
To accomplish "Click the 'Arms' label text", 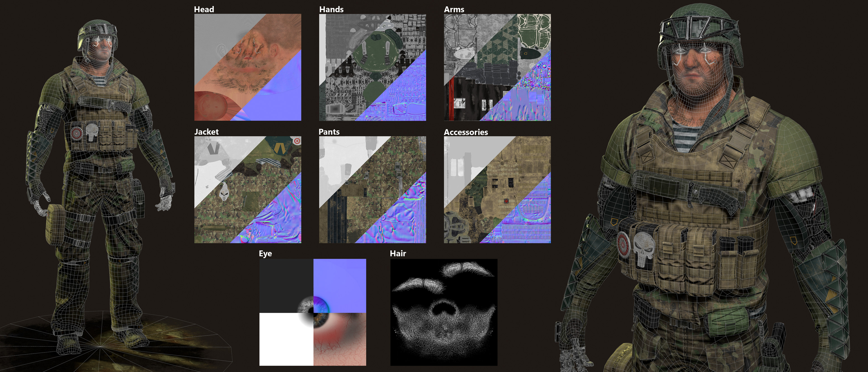I will (x=454, y=9).
